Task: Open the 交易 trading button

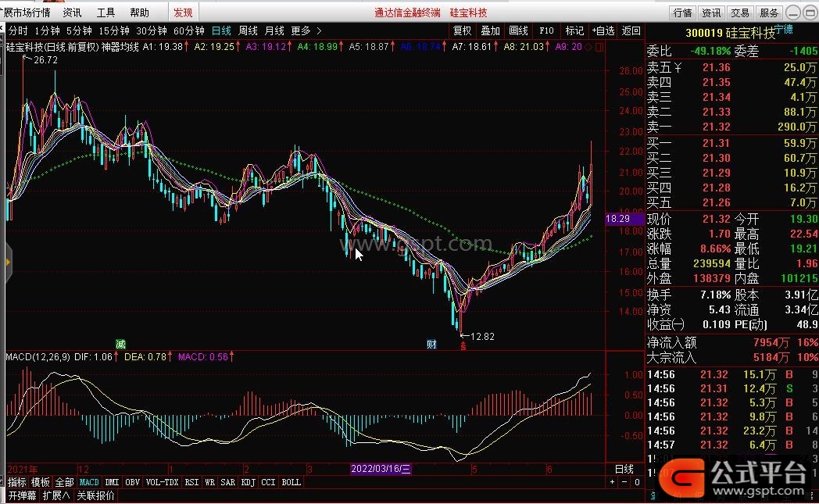Action: tap(740, 13)
